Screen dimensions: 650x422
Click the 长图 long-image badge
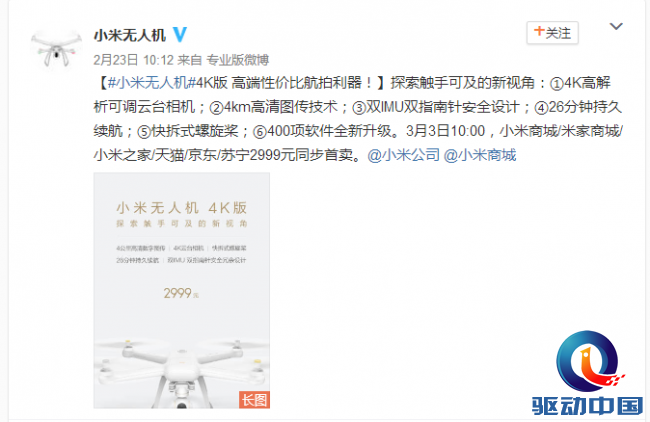[x=254, y=400]
